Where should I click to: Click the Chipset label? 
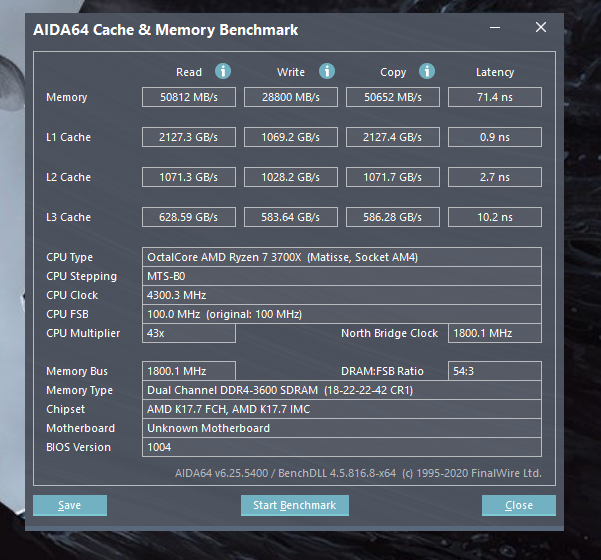(65, 409)
